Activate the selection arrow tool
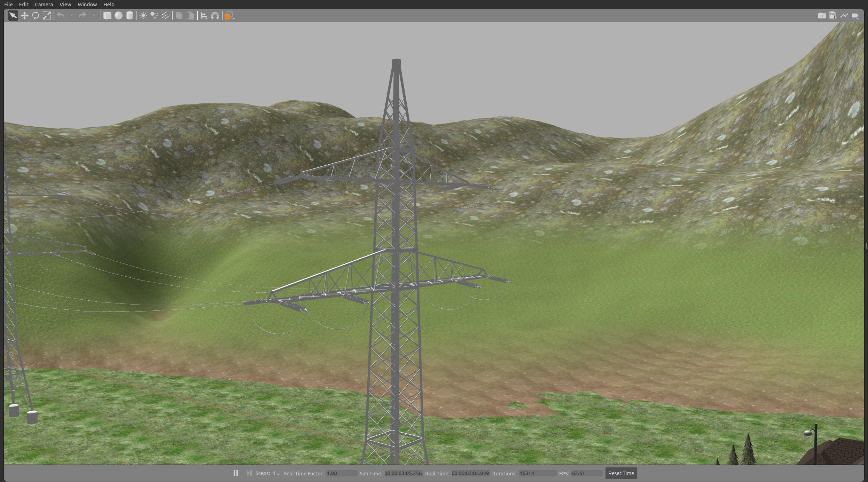Image resolution: width=868 pixels, height=482 pixels. (x=13, y=16)
